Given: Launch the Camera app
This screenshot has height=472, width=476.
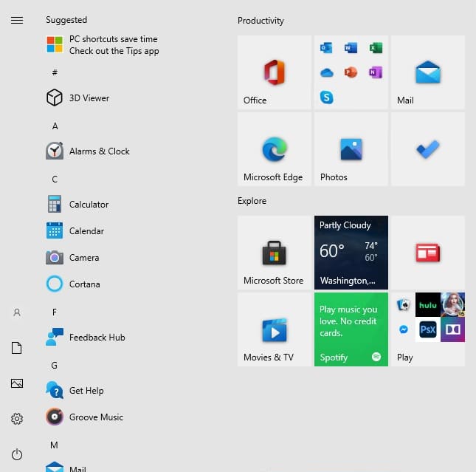Looking at the screenshot, I should point(72,258).
